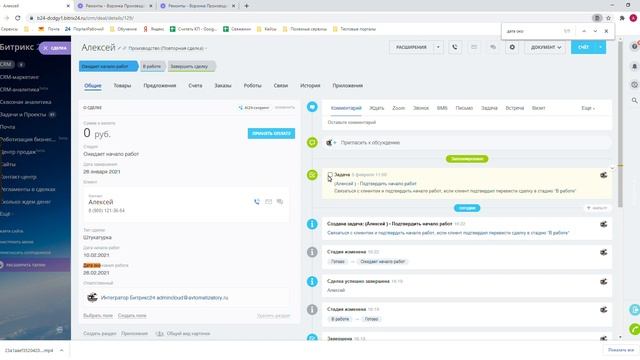Click the phone call icon in deal header
Screen dimensions: 640x360
point(455,47)
